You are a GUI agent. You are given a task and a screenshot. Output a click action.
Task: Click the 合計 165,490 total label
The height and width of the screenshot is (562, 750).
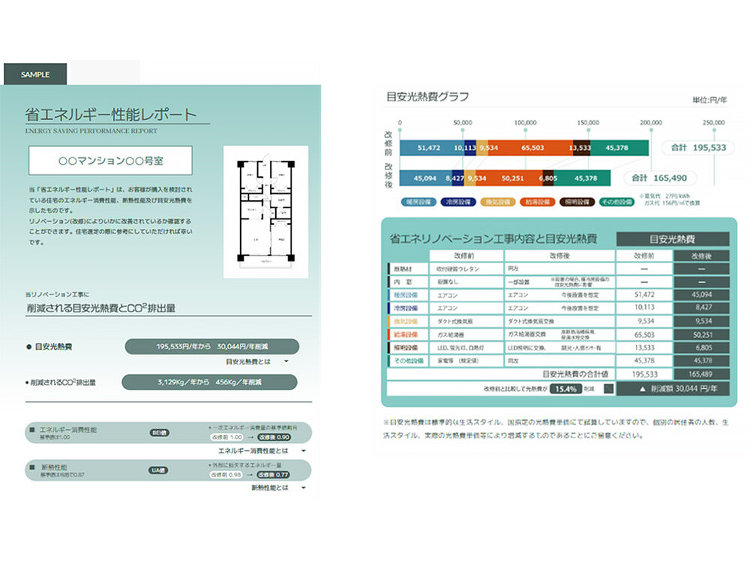tap(660, 178)
